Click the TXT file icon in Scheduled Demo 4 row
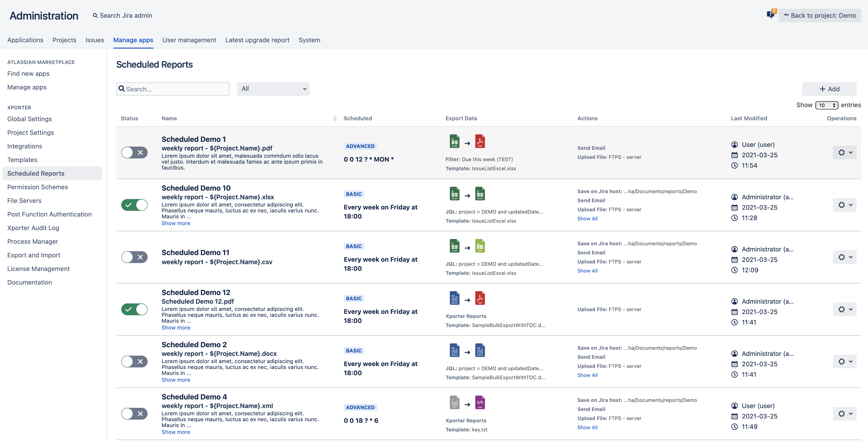Image resolution: width=868 pixels, height=443 pixels. [x=454, y=403]
